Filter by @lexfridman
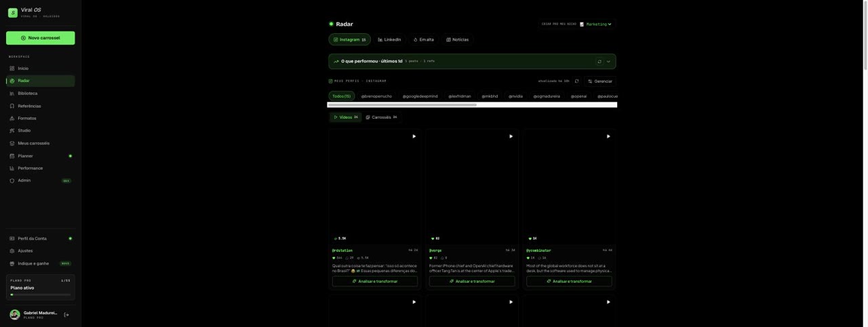The image size is (868, 327). click(x=459, y=96)
